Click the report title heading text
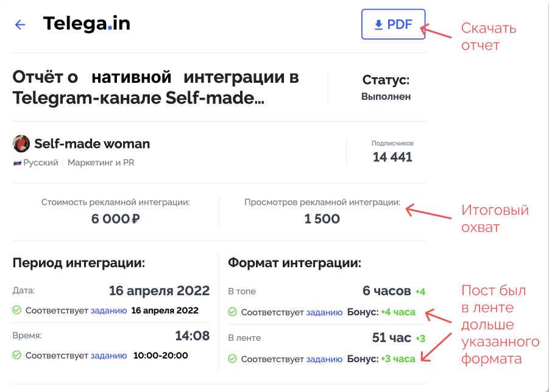 coord(156,88)
